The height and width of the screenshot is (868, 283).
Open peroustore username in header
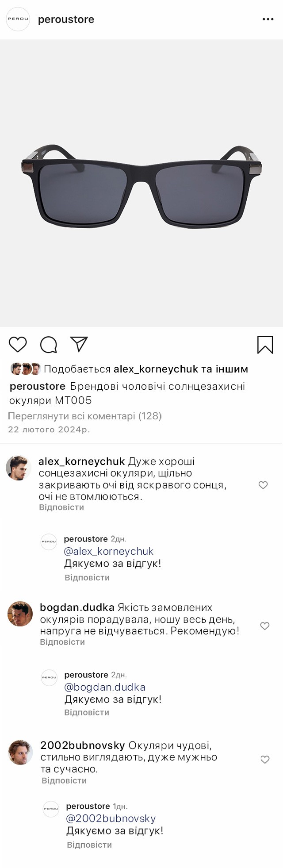[66, 19]
